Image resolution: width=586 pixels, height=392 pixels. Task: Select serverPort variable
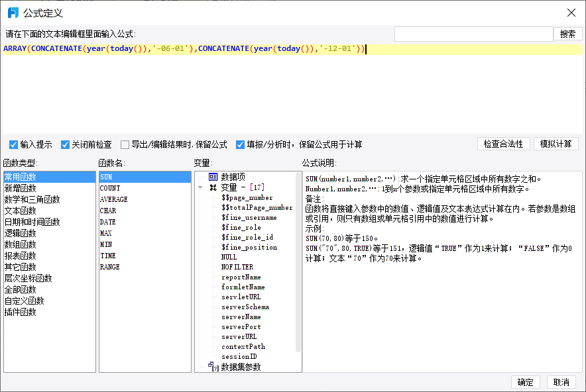(x=241, y=326)
